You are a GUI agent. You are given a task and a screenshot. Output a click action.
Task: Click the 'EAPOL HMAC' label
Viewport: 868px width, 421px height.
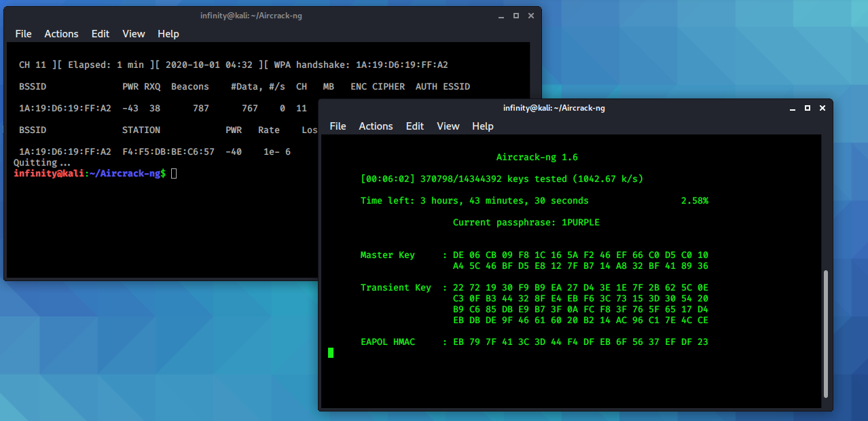pos(387,342)
